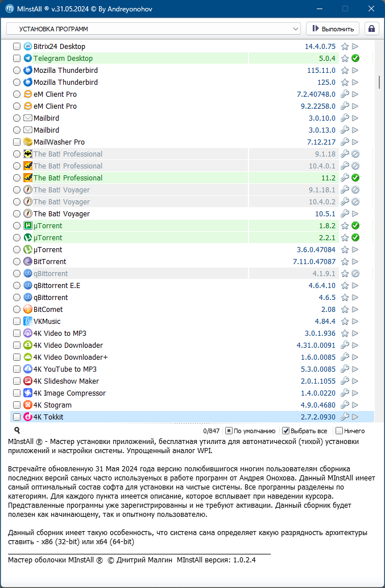
Task: Click the key icon for MailWasher Pro
Action: tap(345, 142)
